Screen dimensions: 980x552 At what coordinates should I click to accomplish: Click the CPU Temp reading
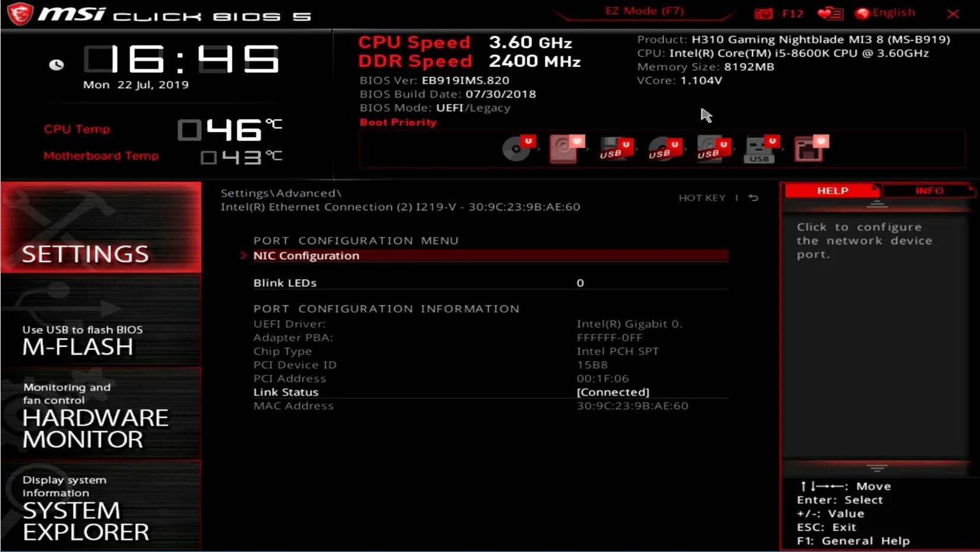click(230, 130)
